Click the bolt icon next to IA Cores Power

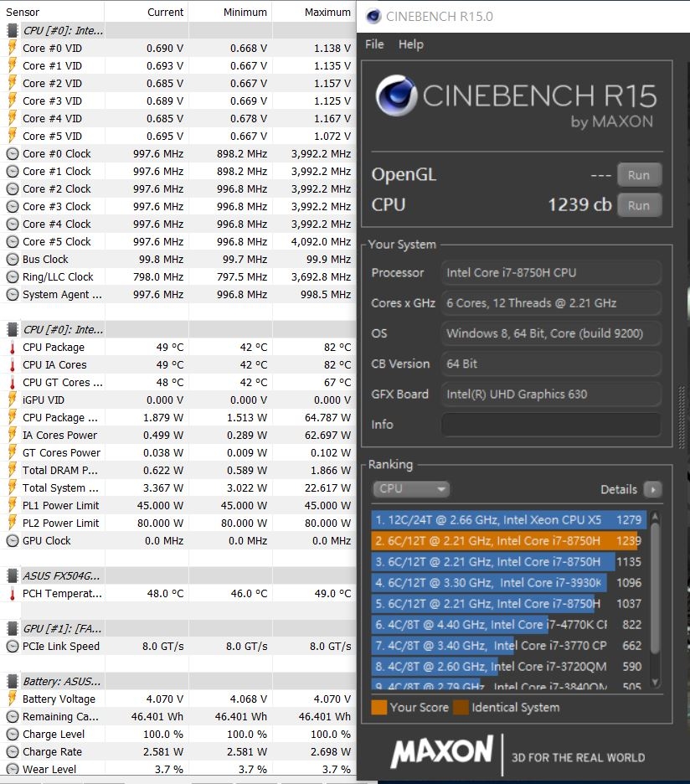(x=12, y=435)
